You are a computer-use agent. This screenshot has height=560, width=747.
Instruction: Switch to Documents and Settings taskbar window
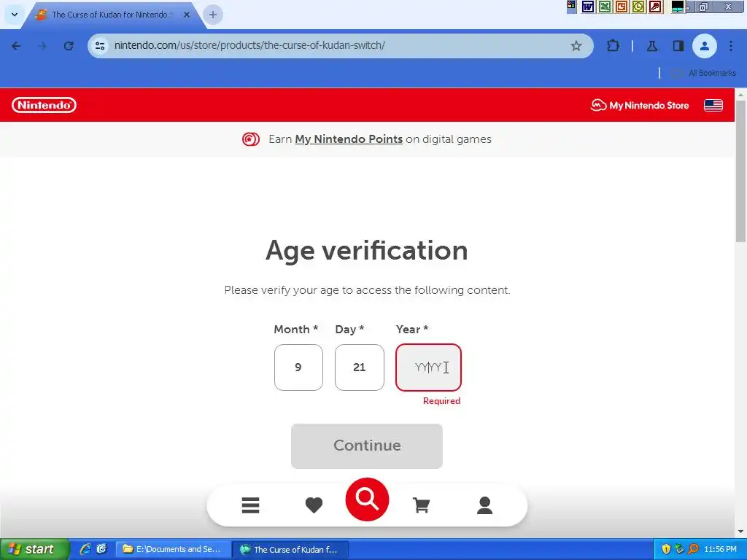point(174,549)
